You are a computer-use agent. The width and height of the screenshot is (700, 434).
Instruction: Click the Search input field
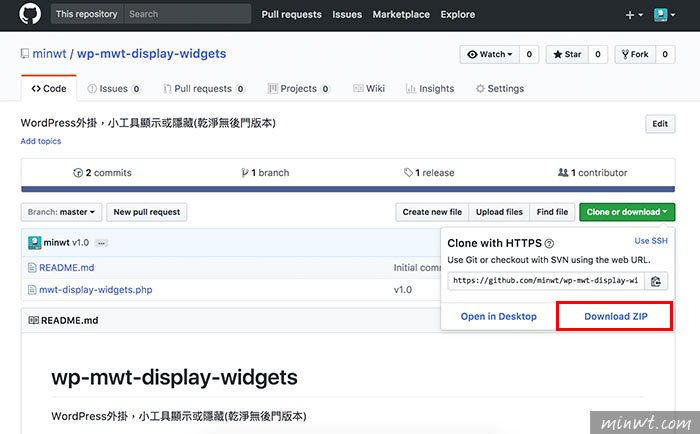[x=188, y=14]
